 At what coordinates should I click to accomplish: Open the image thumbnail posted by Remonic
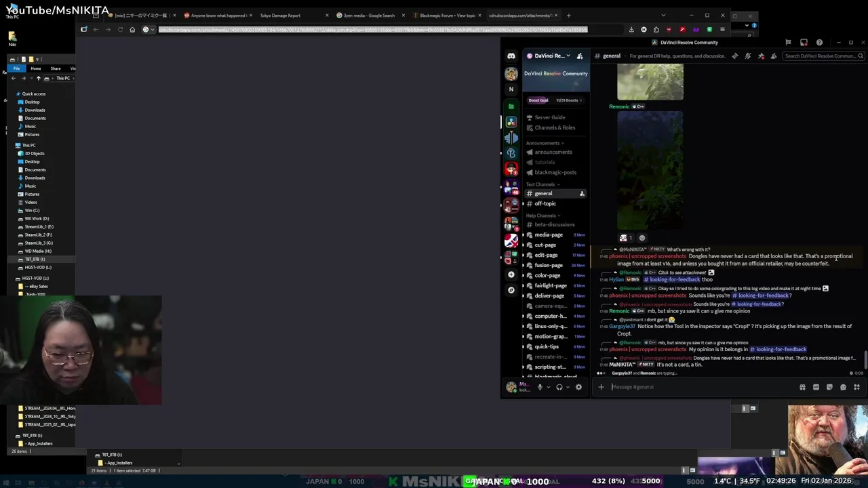(x=650, y=171)
